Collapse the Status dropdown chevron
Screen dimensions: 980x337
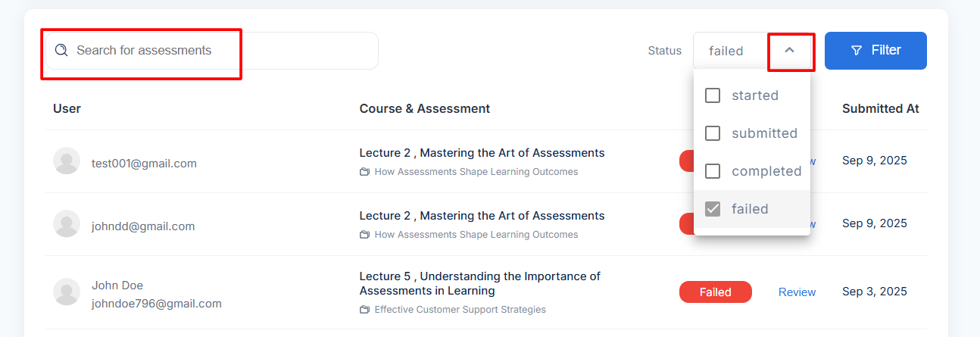click(x=790, y=51)
